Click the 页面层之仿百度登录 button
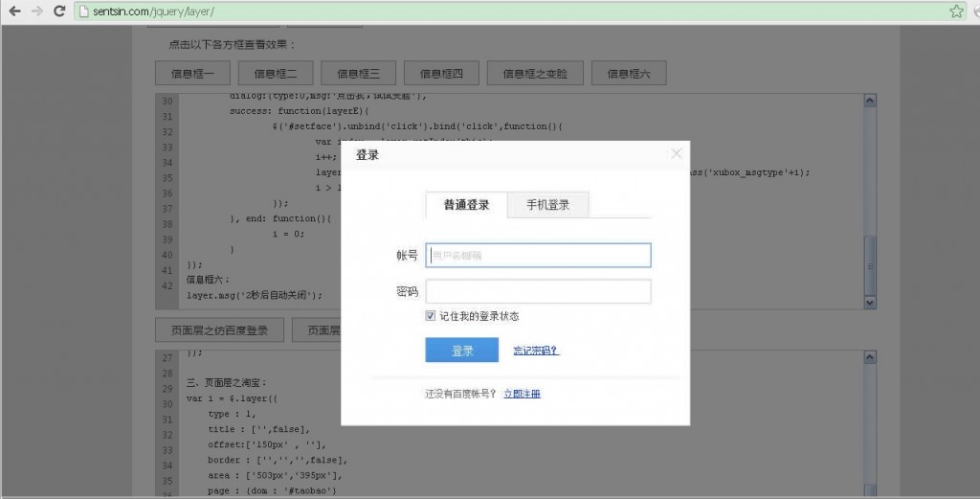Viewport: 980px width, 499px height. coord(219,330)
